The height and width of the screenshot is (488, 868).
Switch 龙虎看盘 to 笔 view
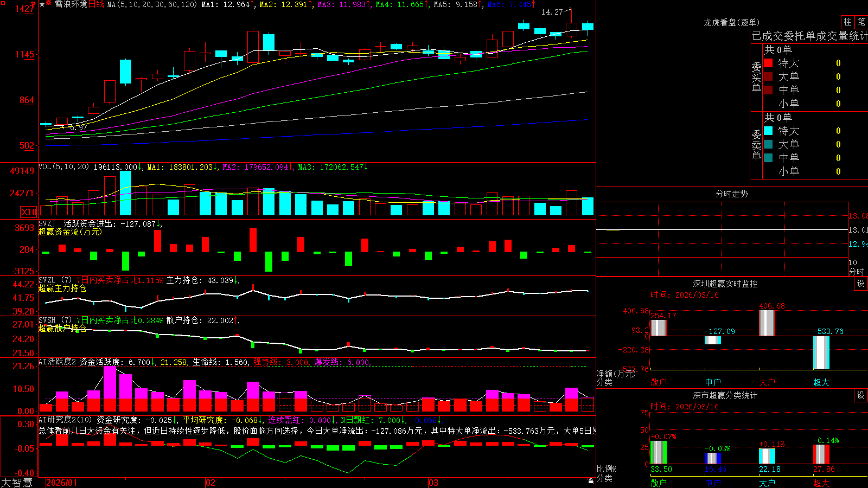(x=861, y=22)
